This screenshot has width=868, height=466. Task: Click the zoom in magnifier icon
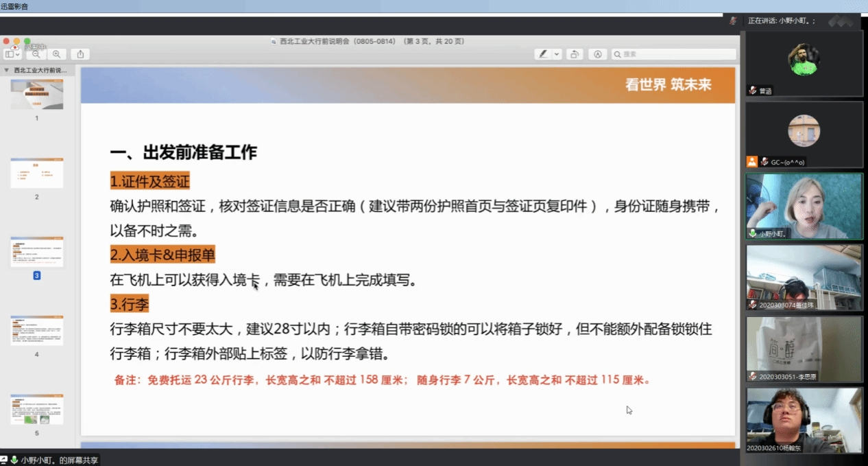[x=57, y=54]
